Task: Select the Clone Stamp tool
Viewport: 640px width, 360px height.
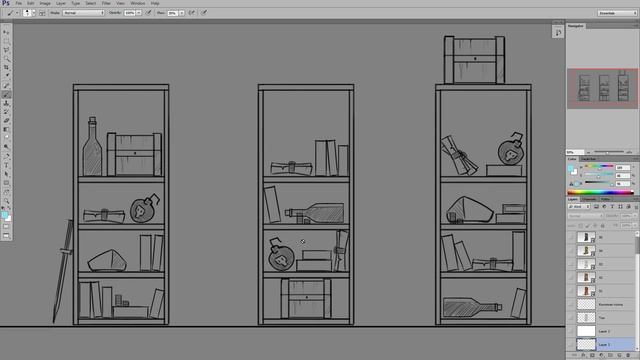Action: click(x=6, y=103)
